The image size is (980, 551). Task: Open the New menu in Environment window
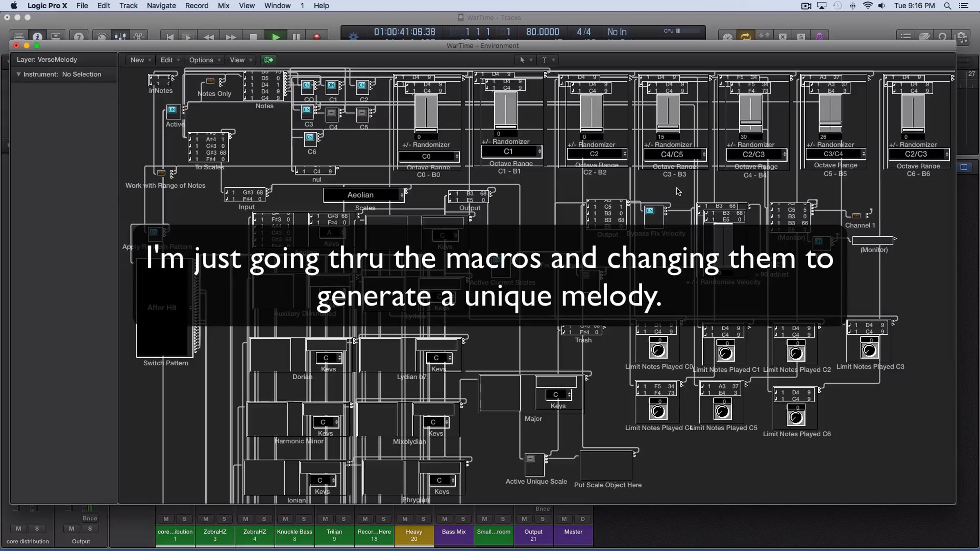pyautogui.click(x=140, y=60)
